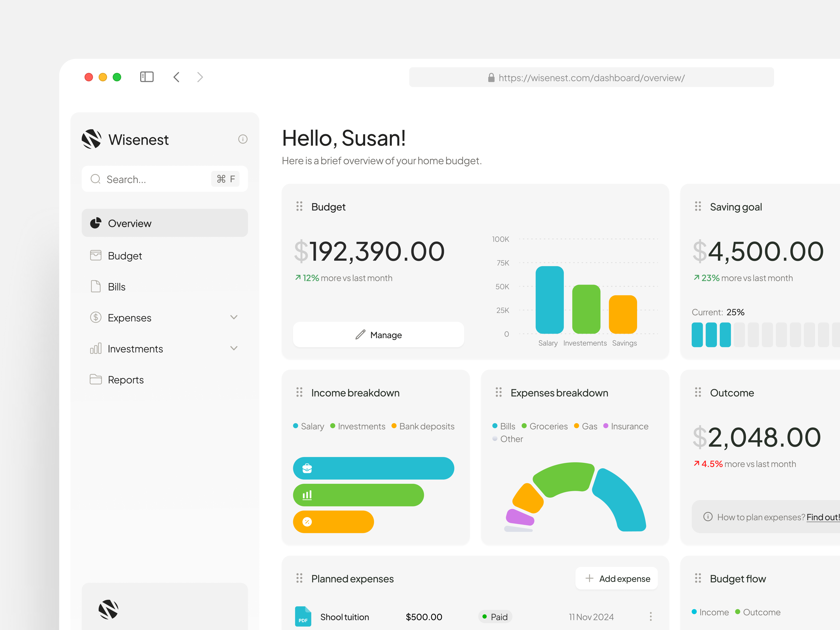Viewport: 840px width, 630px height.
Task: Switch to the Overview navigation item
Action: click(x=129, y=223)
